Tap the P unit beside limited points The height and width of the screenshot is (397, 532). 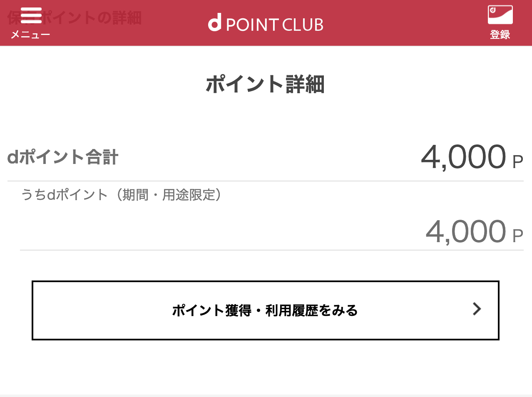[518, 236]
